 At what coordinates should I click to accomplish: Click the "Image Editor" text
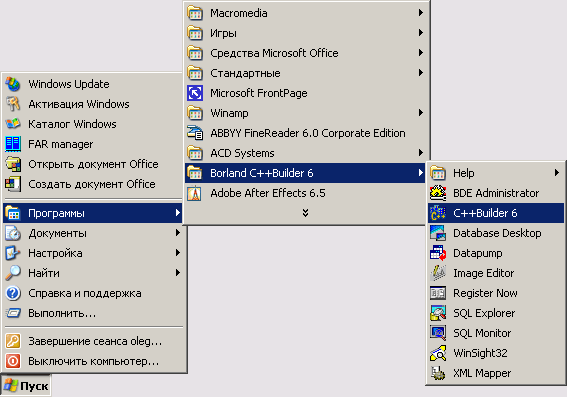coord(484,273)
